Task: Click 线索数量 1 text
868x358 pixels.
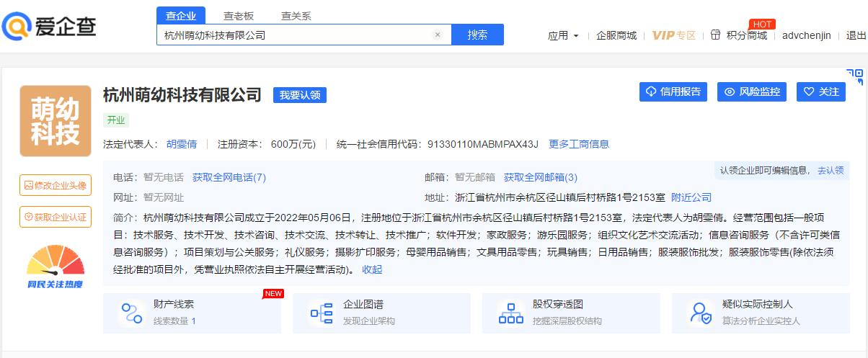Action: pos(174,321)
